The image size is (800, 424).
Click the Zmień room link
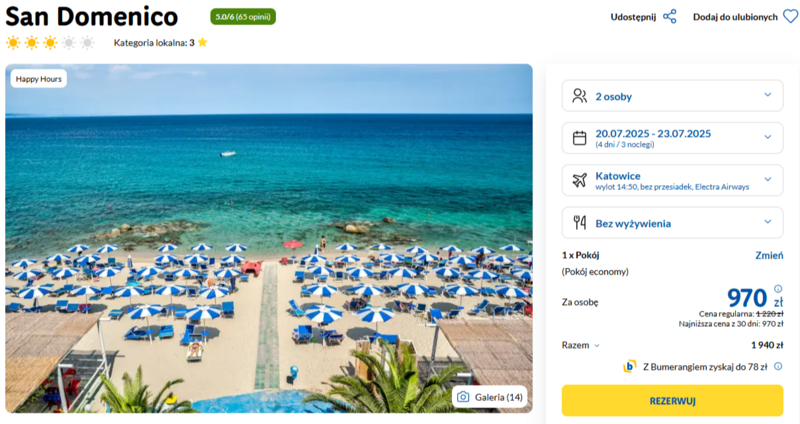[769, 256]
